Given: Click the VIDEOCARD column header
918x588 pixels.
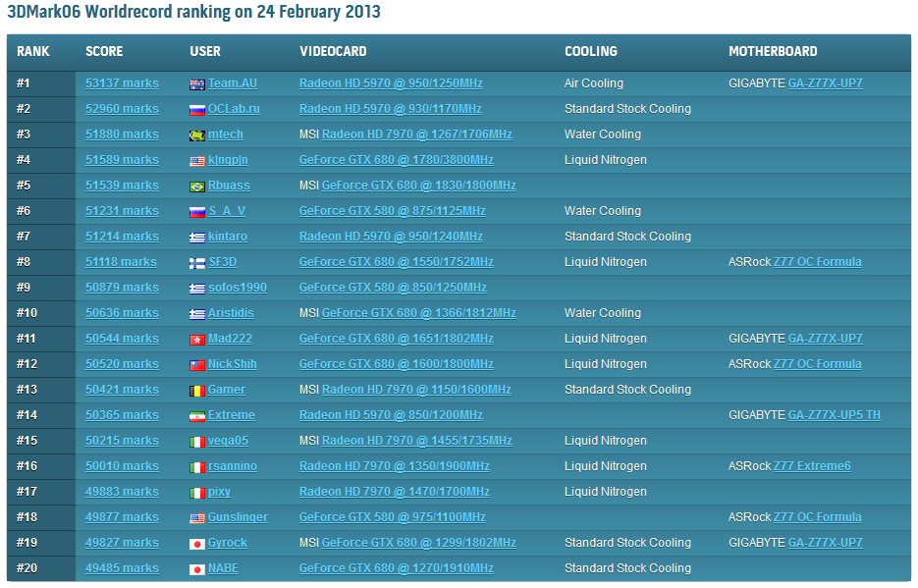Looking at the screenshot, I should click(x=333, y=51).
